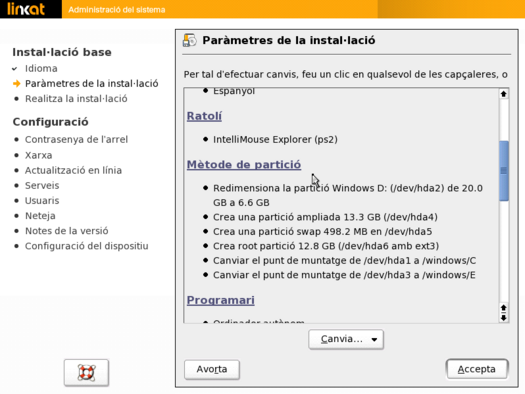This screenshot has width=525, height=394.
Task: Click the Configuració heading in sidebar
Action: click(x=51, y=122)
